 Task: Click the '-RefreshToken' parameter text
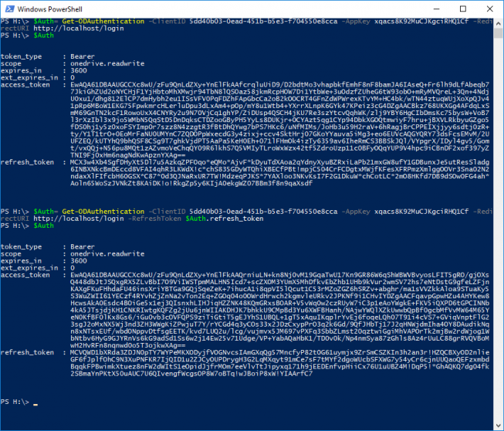154,219
